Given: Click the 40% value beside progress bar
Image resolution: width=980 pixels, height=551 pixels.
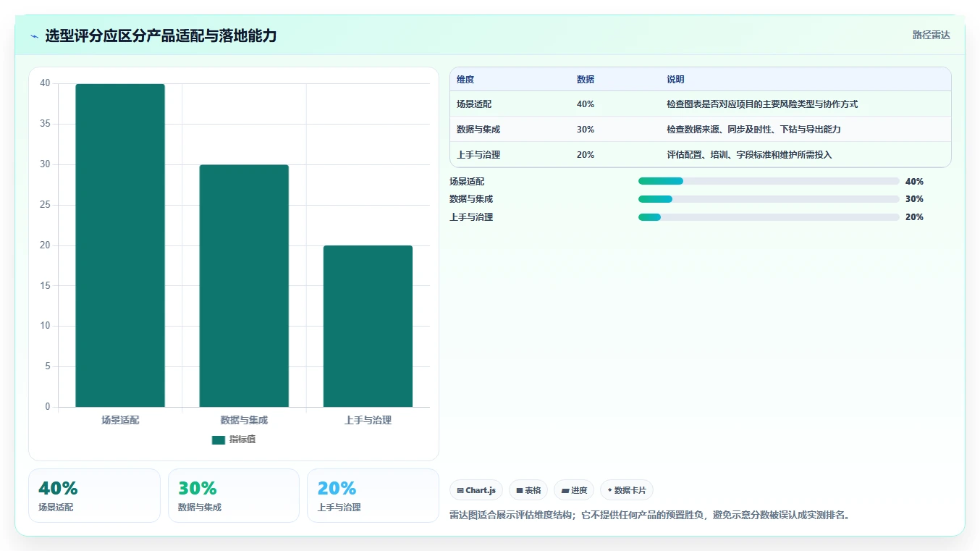Looking at the screenshot, I should point(914,182).
